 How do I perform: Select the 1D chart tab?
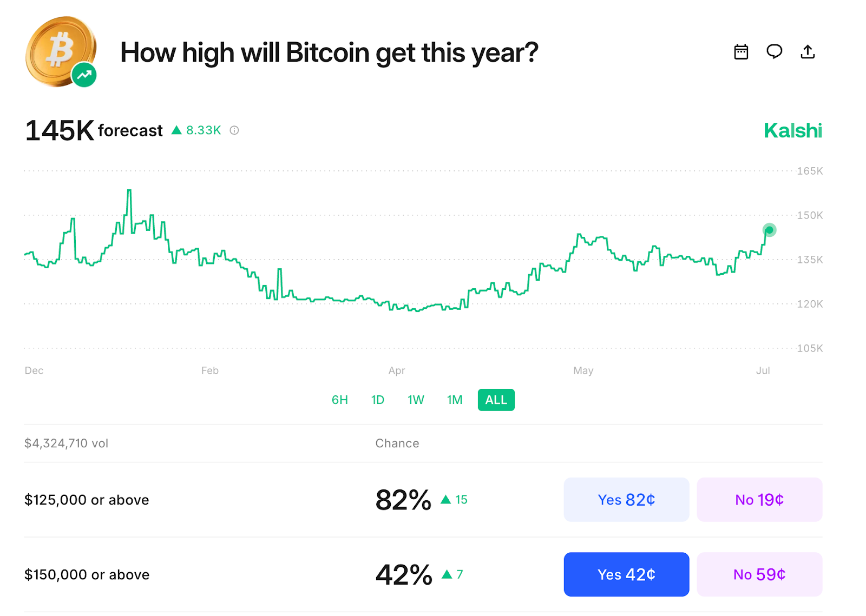click(x=377, y=400)
